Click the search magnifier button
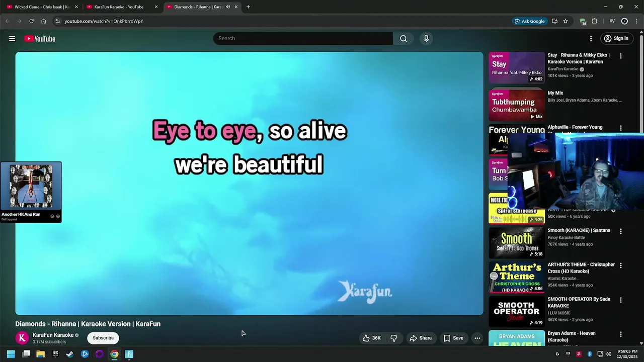644x362 pixels. 404,39
